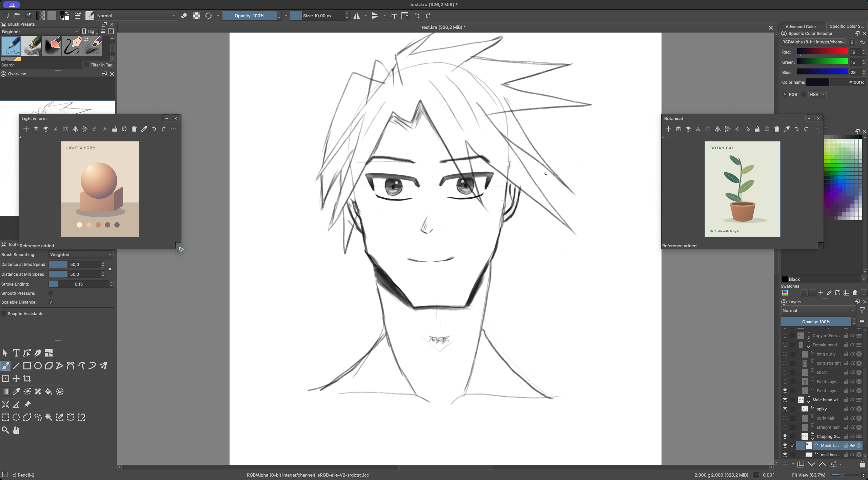Enable Snap to Assistants checkbox
Viewport: 868px width, 480px height.
click(4, 313)
